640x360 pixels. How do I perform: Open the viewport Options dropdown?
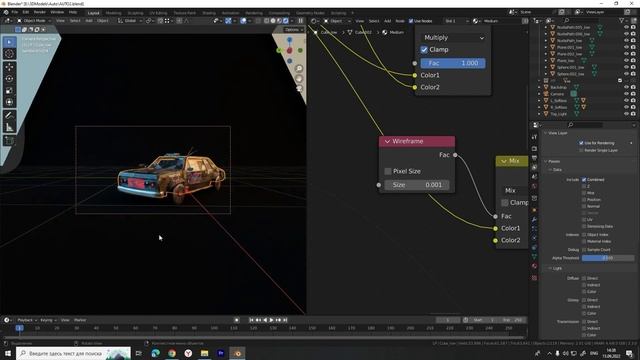(293, 29)
